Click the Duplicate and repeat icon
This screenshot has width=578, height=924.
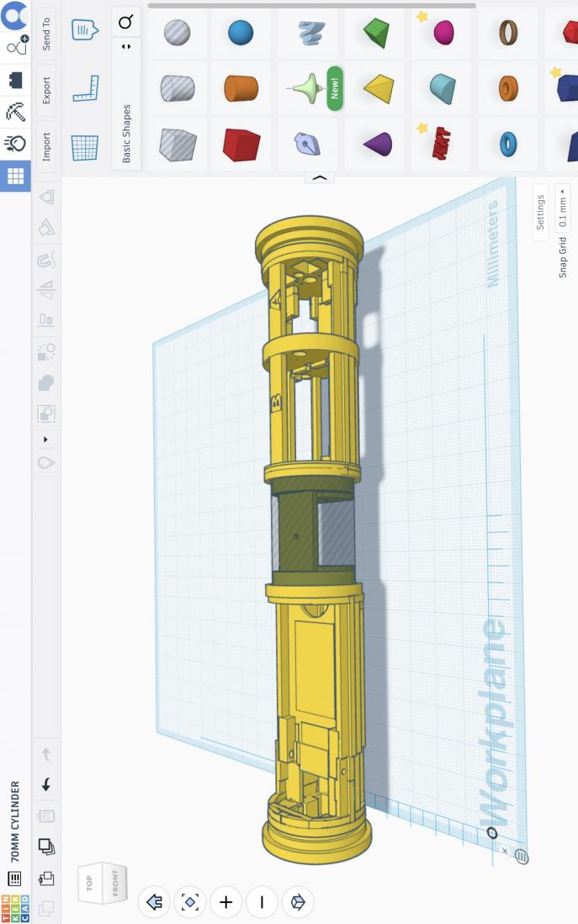[46, 847]
